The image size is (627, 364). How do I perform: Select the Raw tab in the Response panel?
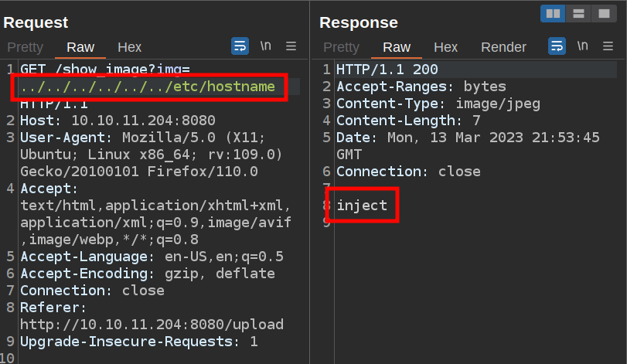(397, 47)
